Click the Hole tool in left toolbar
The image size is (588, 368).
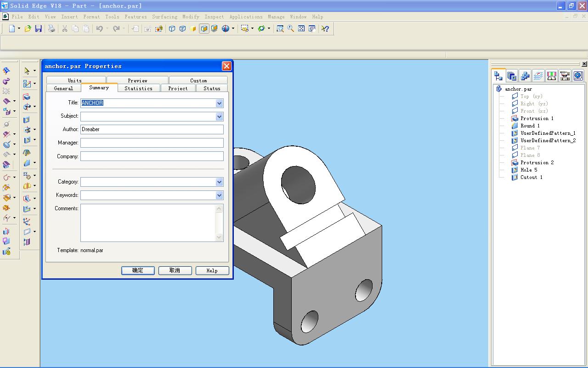tap(27, 140)
